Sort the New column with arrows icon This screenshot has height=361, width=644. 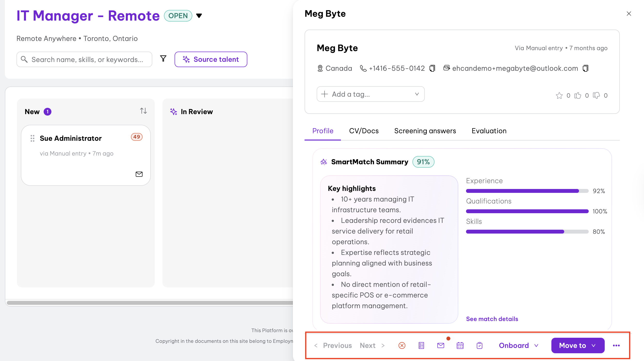(143, 111)
